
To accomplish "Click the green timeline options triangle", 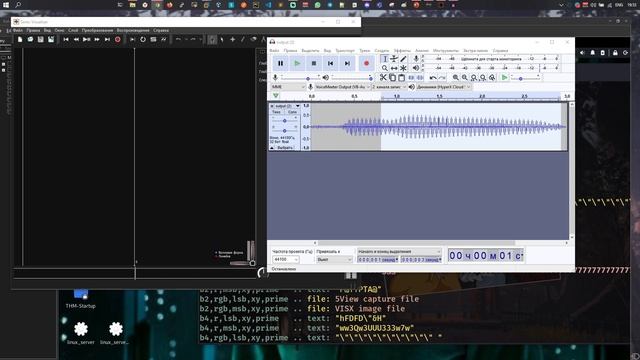I will pos(276,96).
